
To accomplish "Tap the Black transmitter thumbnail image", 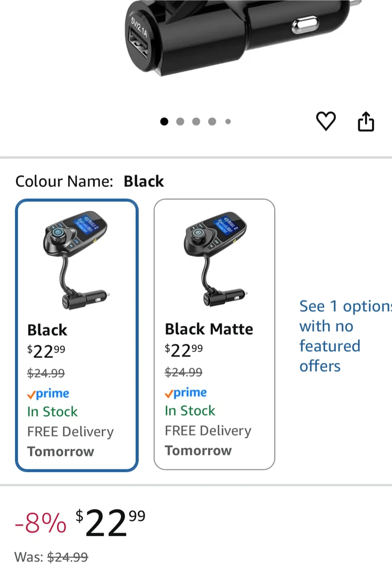I will (x=76, y=260).
